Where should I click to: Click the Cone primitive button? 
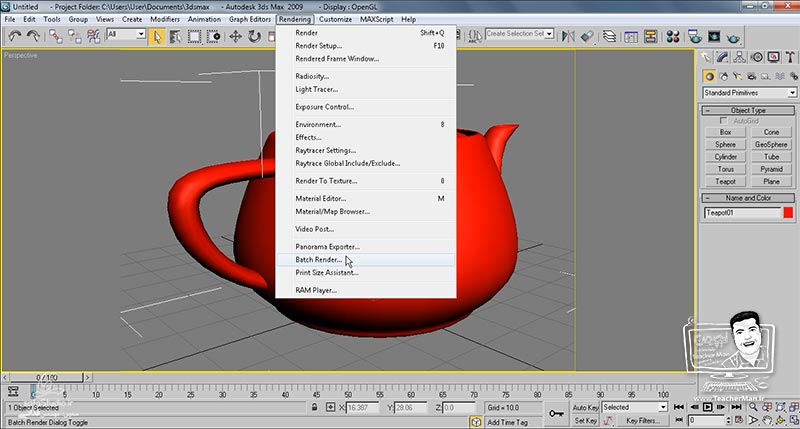[x=771, y=132]
